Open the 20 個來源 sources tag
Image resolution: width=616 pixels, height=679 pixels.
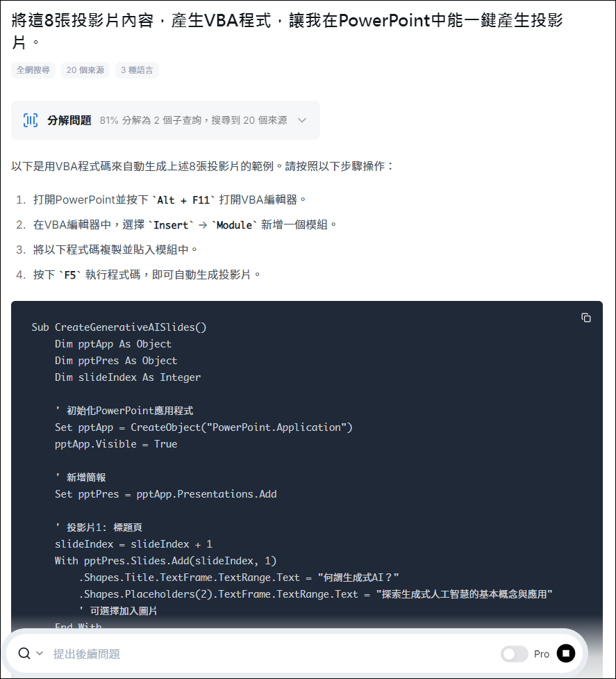coord(85,70)
